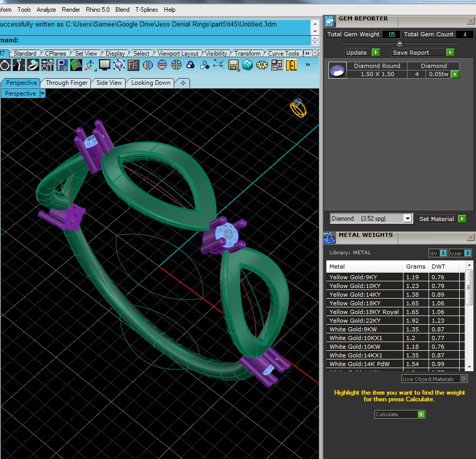Screen dimensions: 476x459
Task: Click the floppy disk save icon
Action: click(x=233, y=65)
